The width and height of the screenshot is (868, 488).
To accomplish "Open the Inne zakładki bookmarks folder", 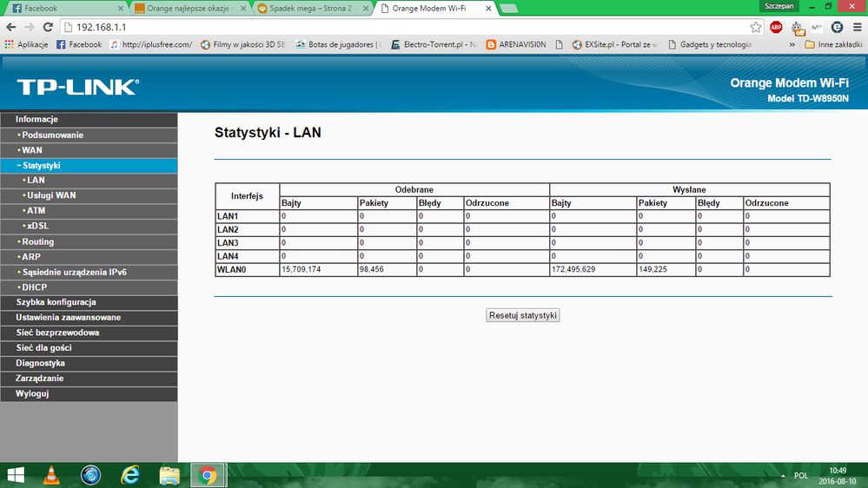I will click(x=832, y=44).
